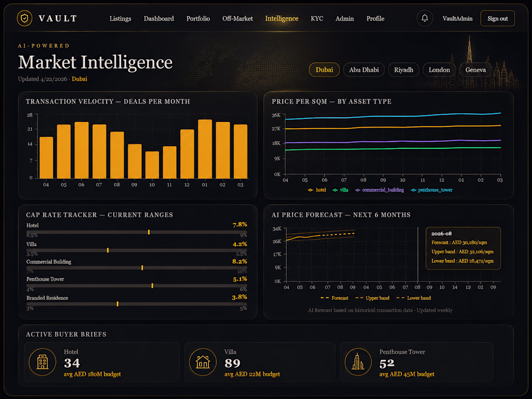532x399 pixels.
Task: Switch market to Abu Dhabi
Action: click(x=364, y=70)
